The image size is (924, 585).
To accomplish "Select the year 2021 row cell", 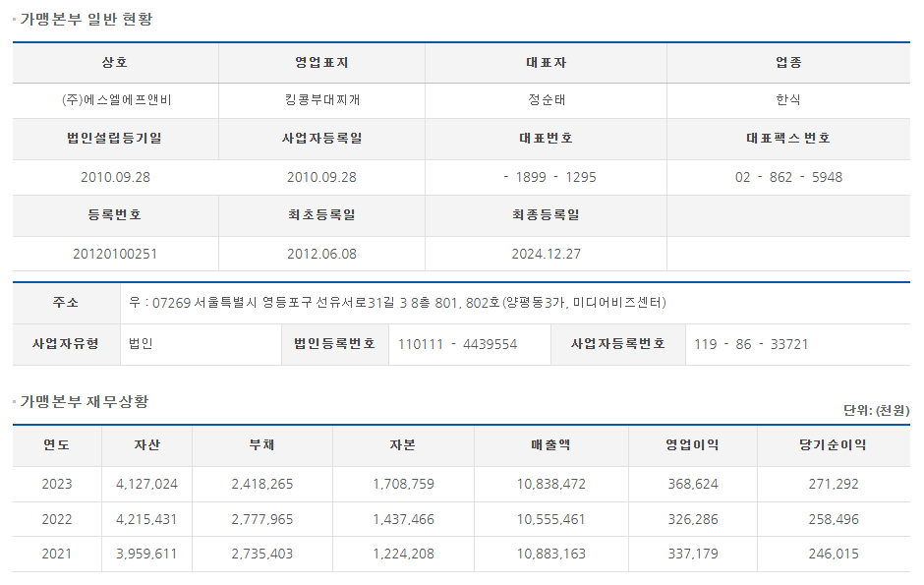I will pos(57,554).
